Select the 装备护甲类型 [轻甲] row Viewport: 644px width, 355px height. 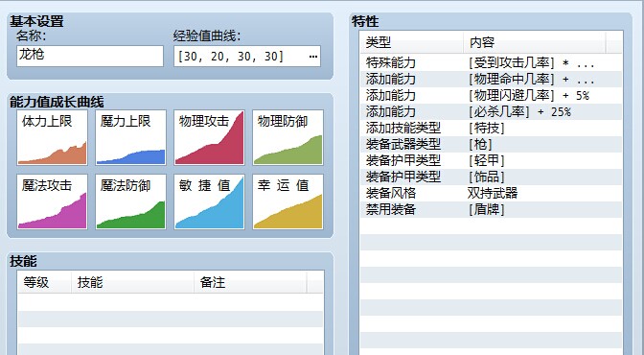coord(492,160)
